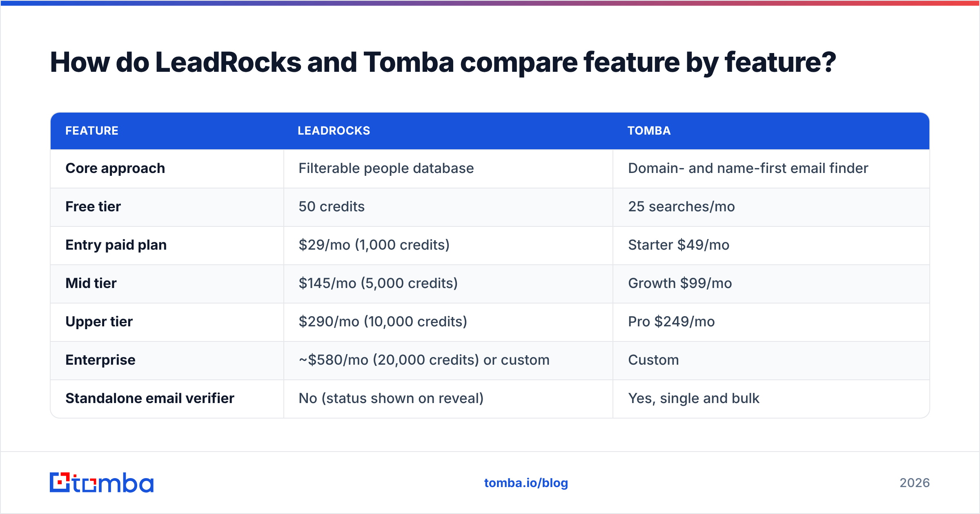Click the 'Entry paid plan' row label
Viewport: 980px width, 514px height.
(116, 245)
